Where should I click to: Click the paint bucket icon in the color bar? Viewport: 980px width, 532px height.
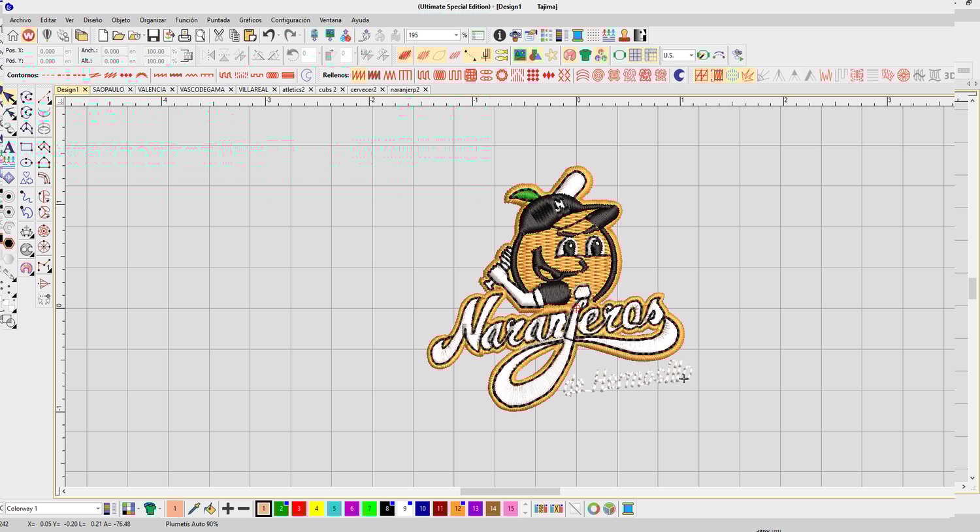coord(210,509)
